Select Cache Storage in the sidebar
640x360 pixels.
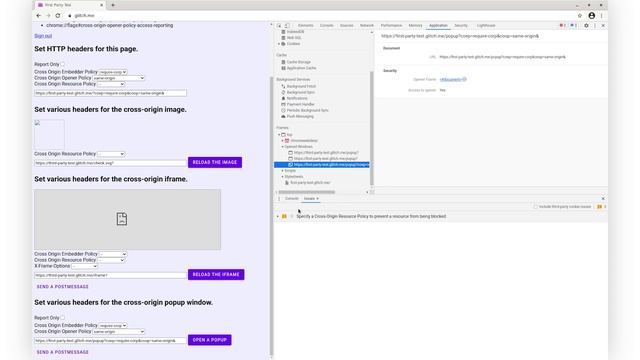tap(298, 62)
